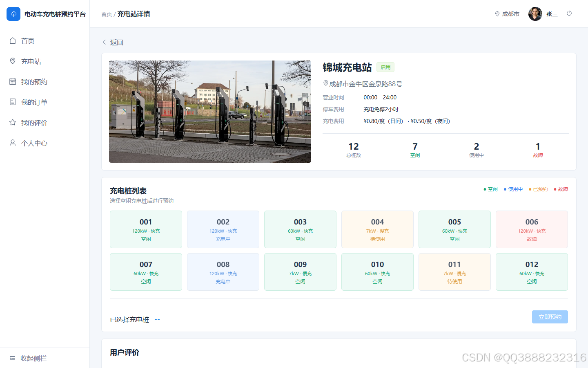
Task: Select charging pile 004 (待使用)
Action: 377,229
